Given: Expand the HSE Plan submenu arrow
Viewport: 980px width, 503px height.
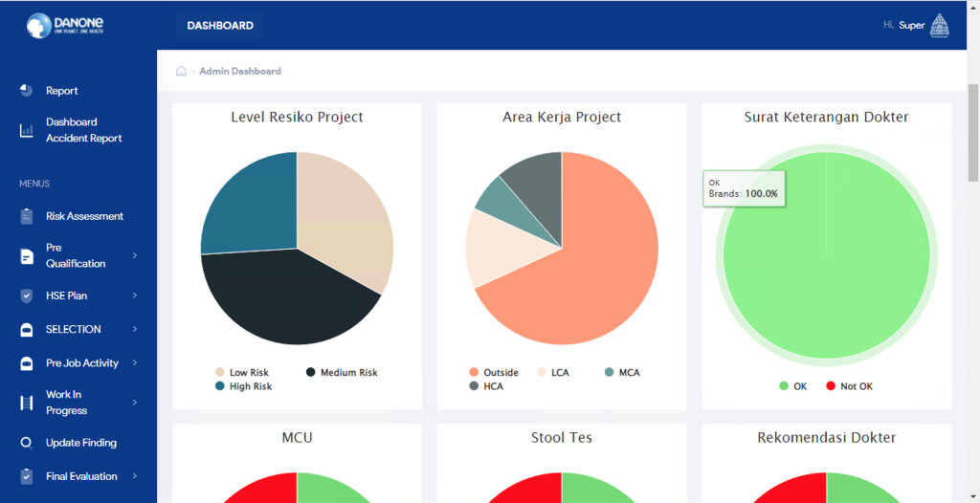Looking at the screenshot, I should pos(134,295).
